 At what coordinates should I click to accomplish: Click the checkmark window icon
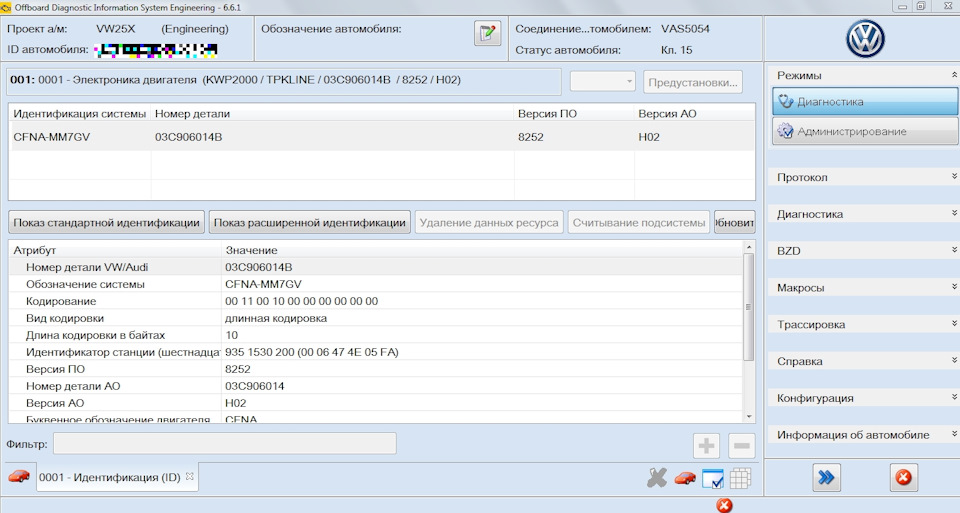click(x=713, y=478)
